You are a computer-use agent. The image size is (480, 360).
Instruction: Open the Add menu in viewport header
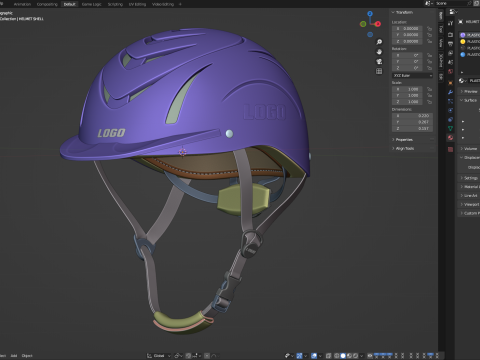(14, 356)
